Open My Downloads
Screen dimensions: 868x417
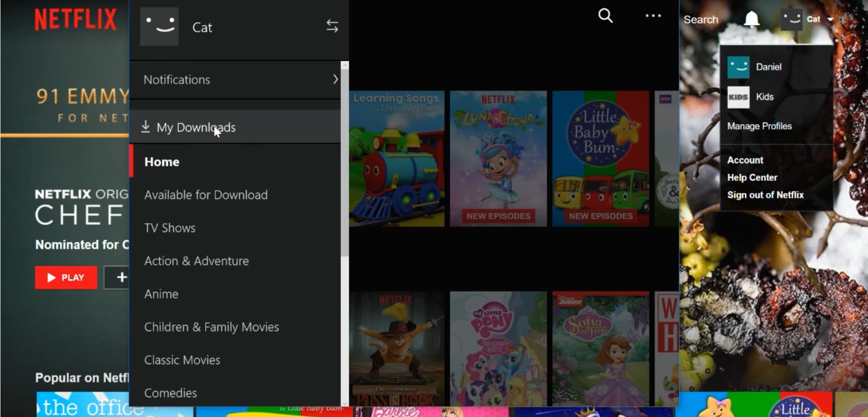tap(235, 127)
